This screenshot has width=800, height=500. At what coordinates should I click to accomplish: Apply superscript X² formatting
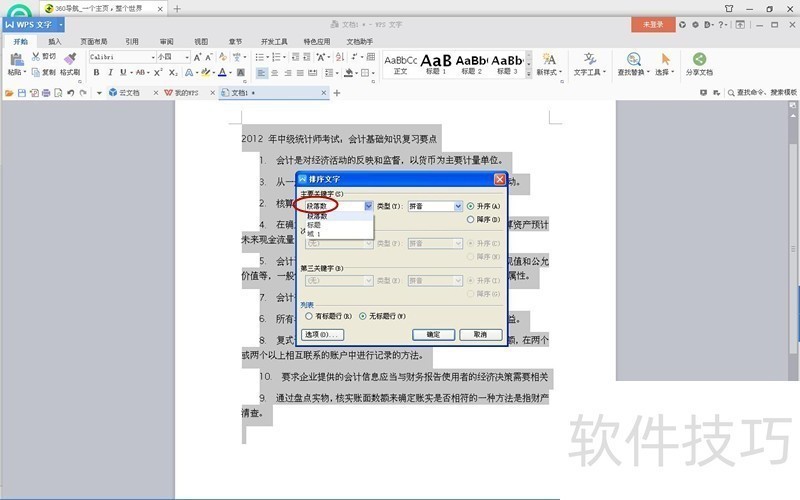click(158, 72)
